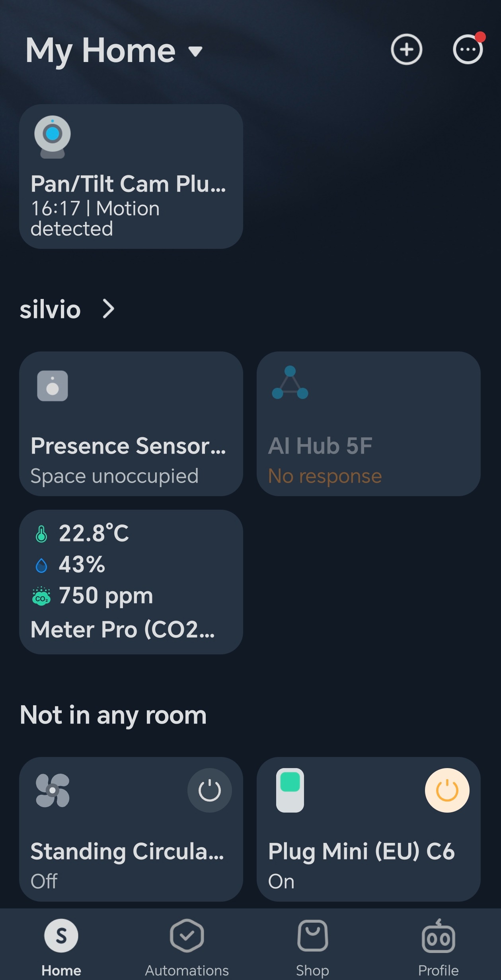Select the Home tab

(61, 946)
